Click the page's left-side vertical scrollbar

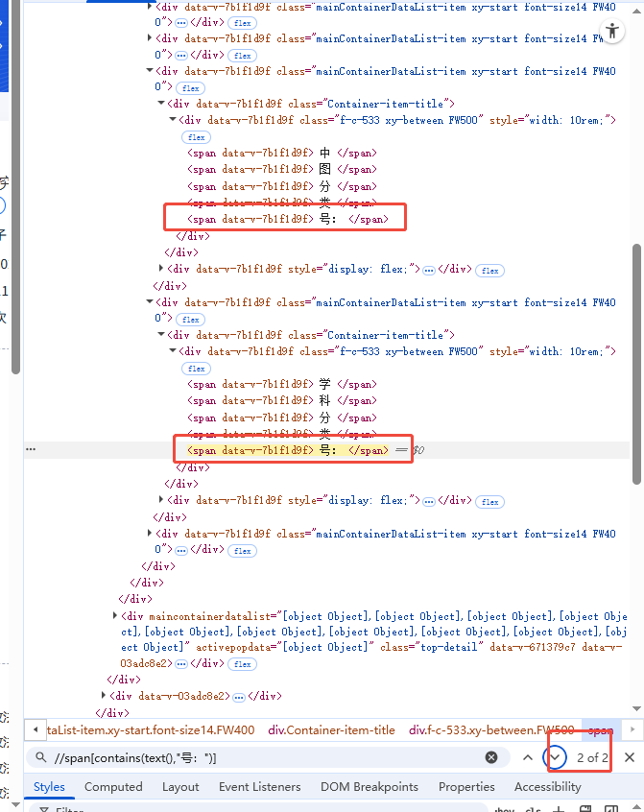coord(15,186)
